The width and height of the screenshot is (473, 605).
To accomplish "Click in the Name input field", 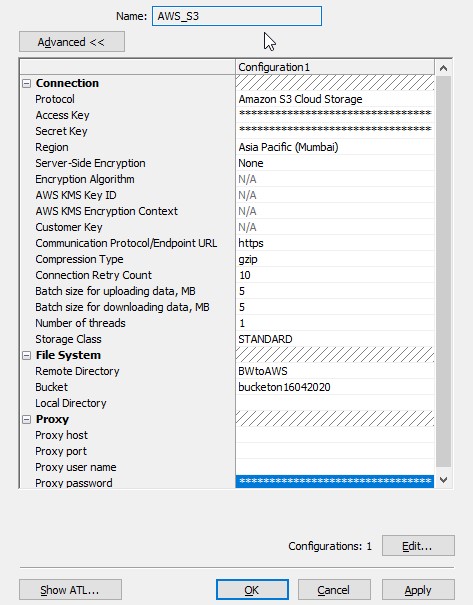I will tap(237, 16).
